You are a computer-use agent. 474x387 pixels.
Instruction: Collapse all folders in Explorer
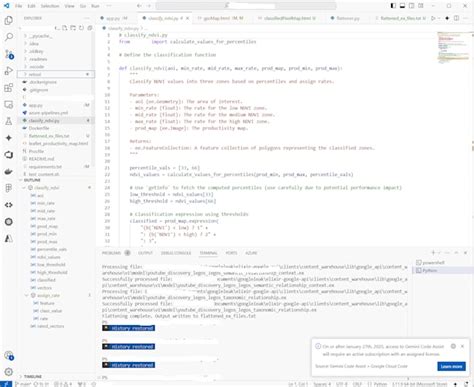pyautogui.click(x=90, y=28)
